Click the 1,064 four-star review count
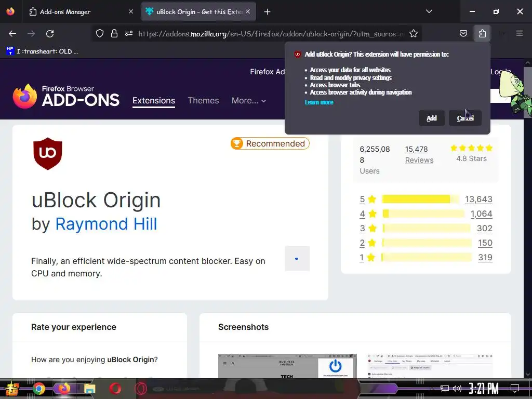Viewport: 532px width, 399px height. [x=481, y=214]
